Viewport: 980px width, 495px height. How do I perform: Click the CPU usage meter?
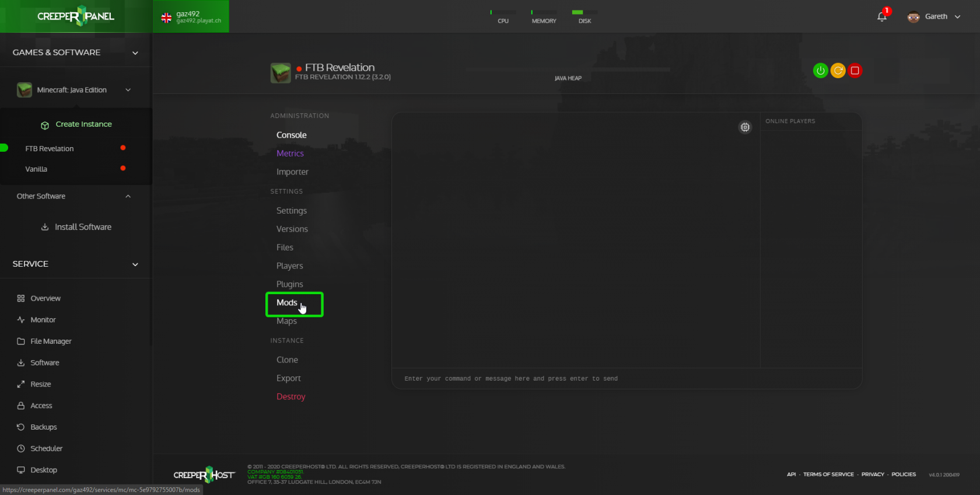tap(503, 17)
